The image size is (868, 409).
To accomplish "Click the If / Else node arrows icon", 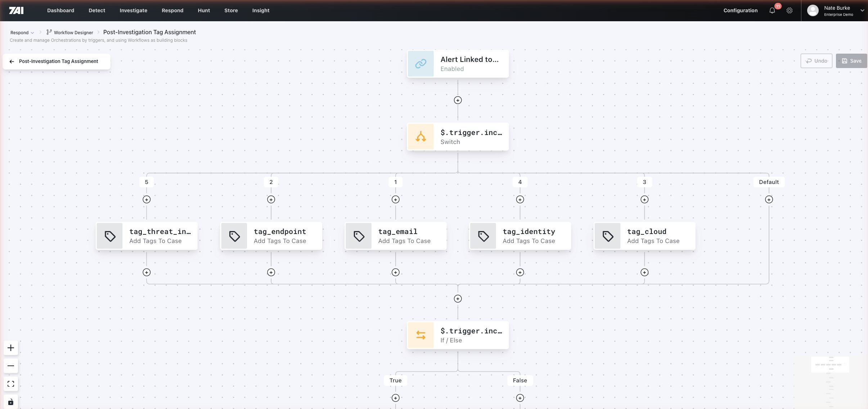I will pos(420,335).
